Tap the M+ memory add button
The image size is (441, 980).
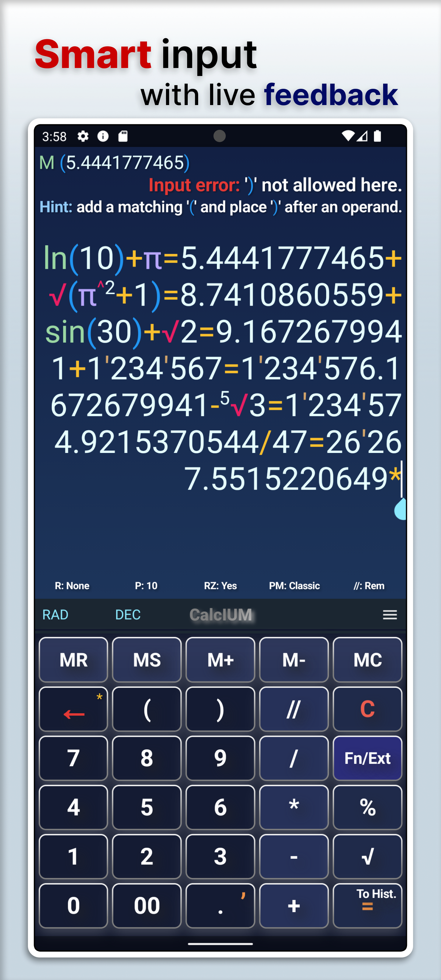click(x=220, y=660)
